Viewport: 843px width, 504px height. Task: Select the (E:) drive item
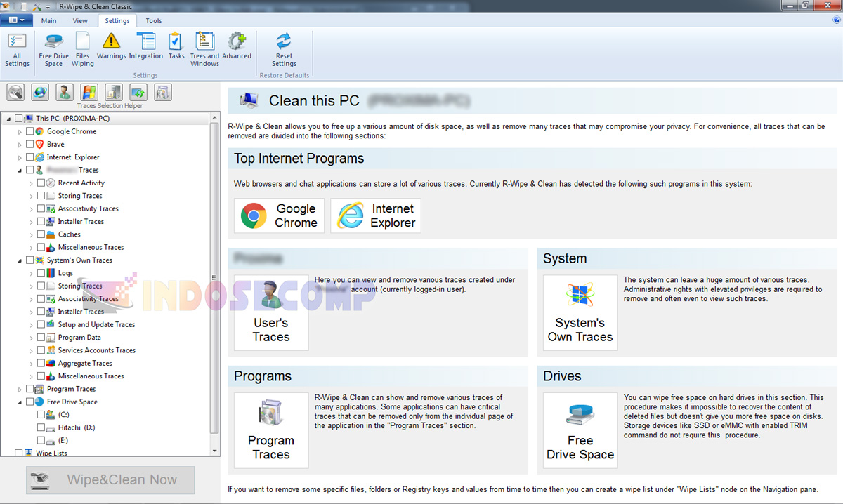click(x=63, y=441)
